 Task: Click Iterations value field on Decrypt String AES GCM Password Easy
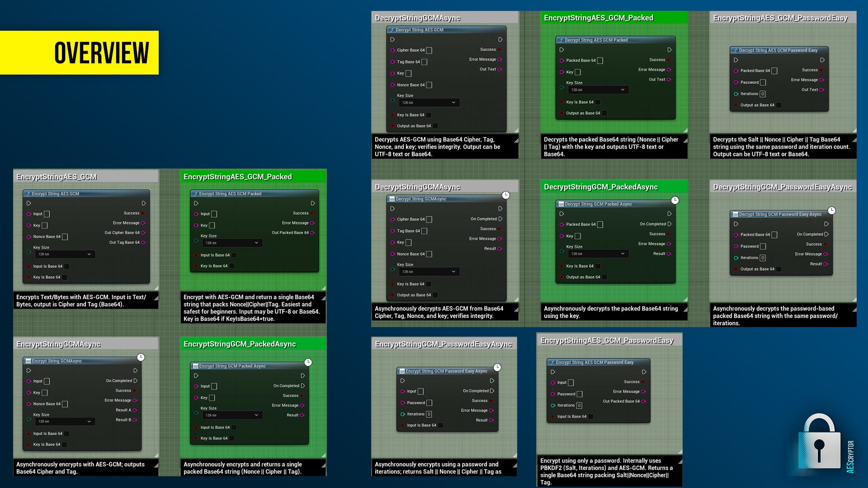[763, 94]
